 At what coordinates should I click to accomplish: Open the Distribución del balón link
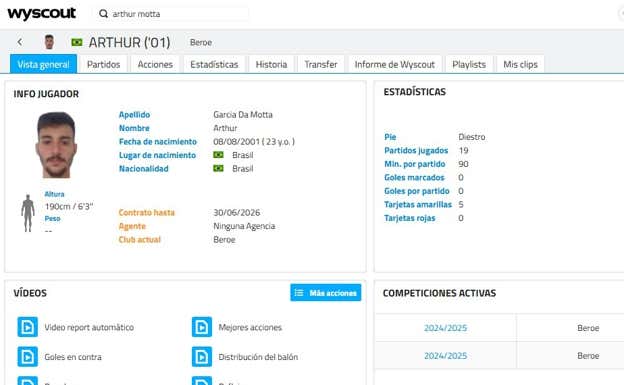click(x=258, y=357)
